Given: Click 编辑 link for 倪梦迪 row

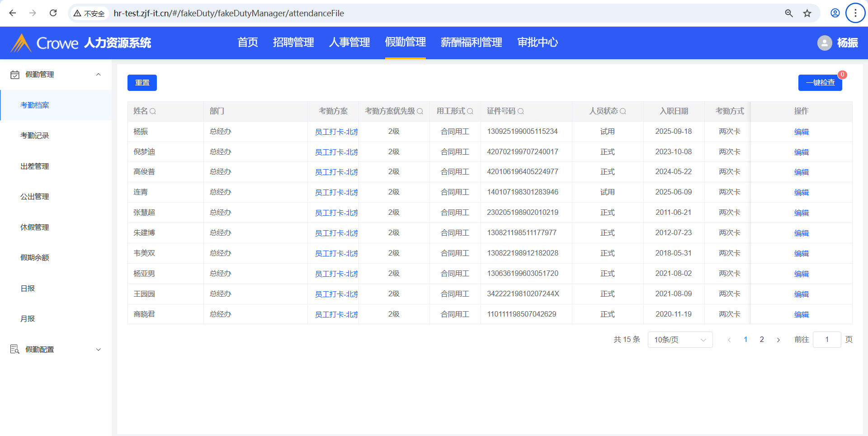Looking at the screenshot, I should 801,152.
